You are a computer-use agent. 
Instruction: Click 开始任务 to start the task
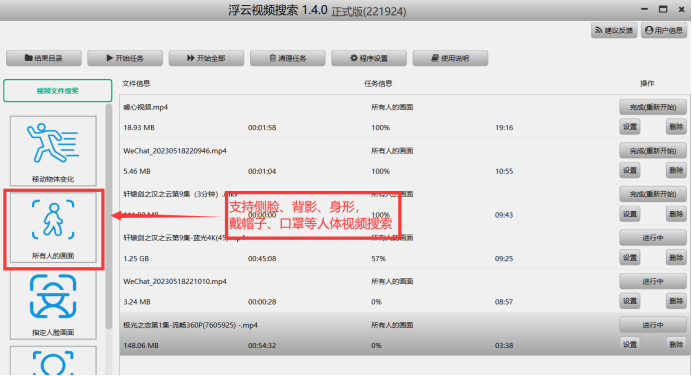[125, 58]
